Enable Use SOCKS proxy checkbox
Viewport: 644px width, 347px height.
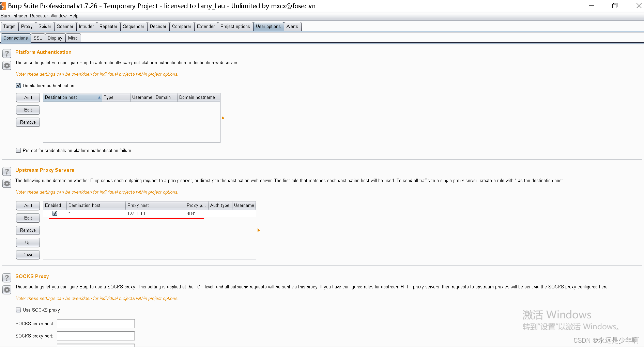(x=18, y=310)
